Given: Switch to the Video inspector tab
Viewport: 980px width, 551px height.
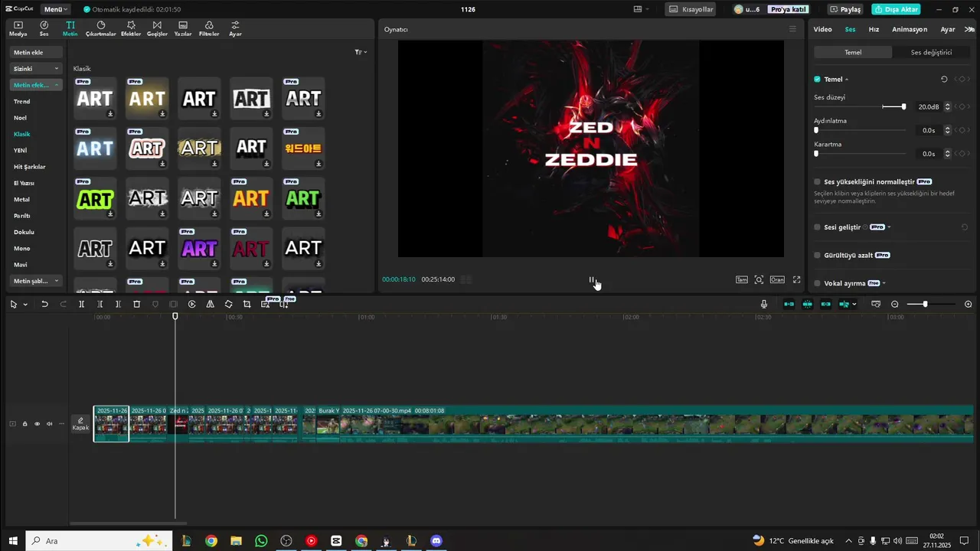Looking at the screenshot, I should pyautogui.click(x=822, y=29).
